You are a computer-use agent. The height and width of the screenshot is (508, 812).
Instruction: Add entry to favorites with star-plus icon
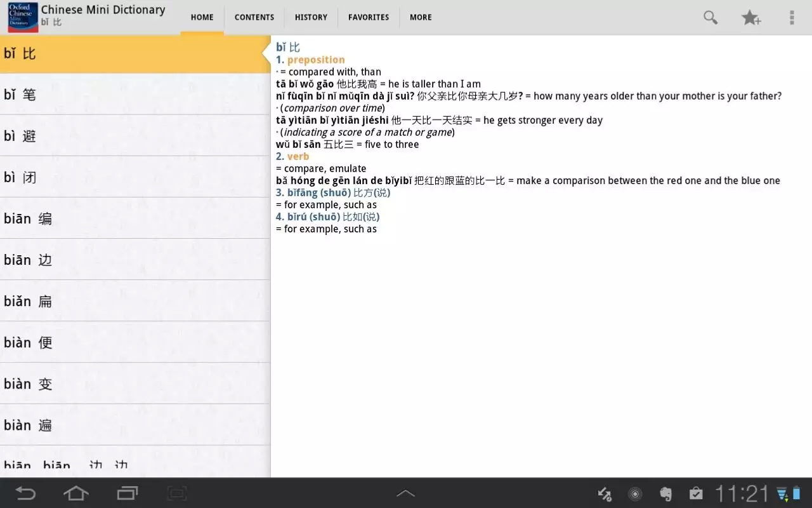point(751,17)
